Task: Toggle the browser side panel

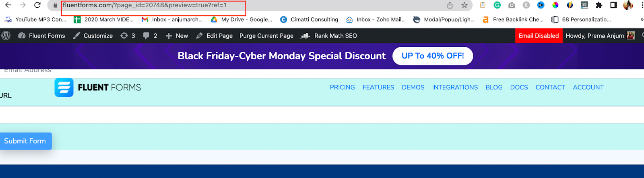Action: [x=613, y=5]
